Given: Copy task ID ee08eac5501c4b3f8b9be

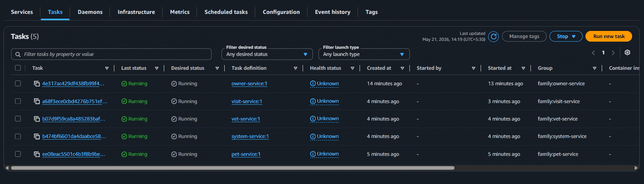Looking at the screenshot, I should coord(37,154).
